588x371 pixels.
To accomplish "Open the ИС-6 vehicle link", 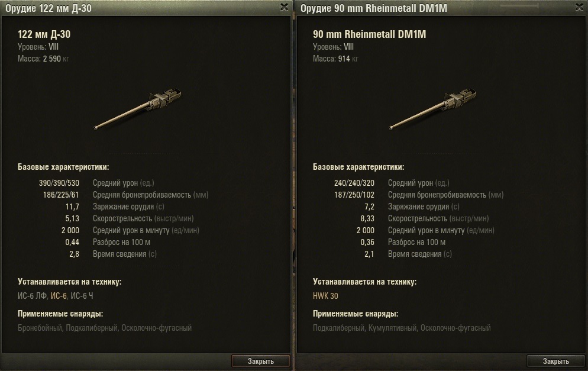I will (59, 296).
